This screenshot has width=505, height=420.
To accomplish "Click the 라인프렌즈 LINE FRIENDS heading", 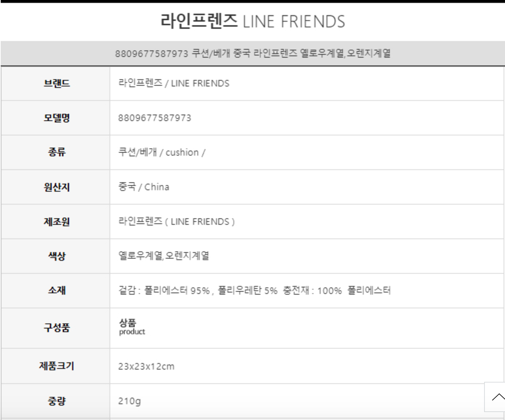I will click(253, 21).
